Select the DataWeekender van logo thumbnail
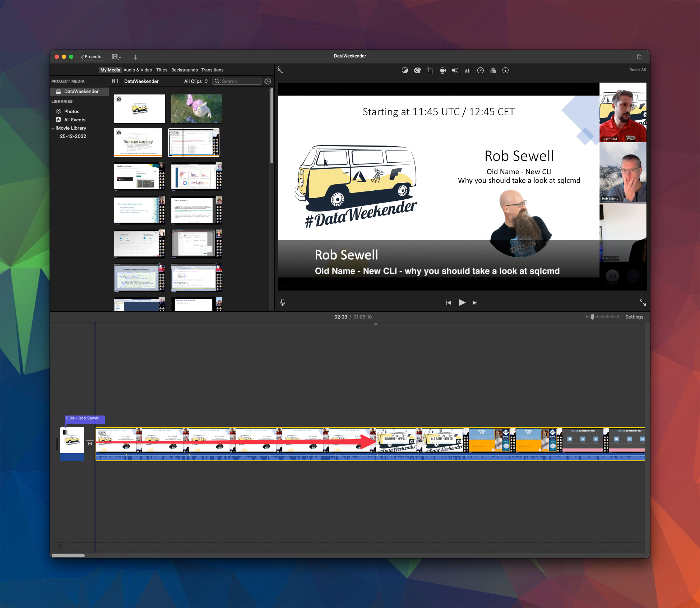The height and width of the screenshot is (608, 700). 140,109
